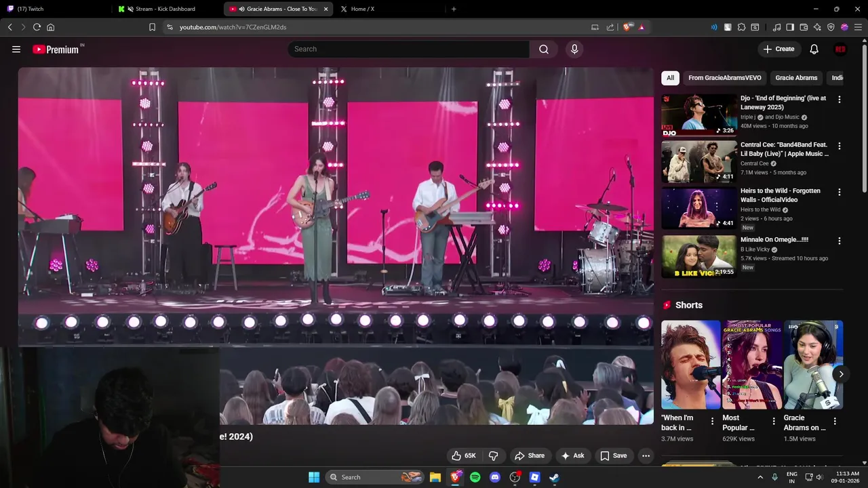Viewport: 868px width, 488px height.
Task: Go back with browser back arrow
Action: pyautogui.click(x=10, y=27)
